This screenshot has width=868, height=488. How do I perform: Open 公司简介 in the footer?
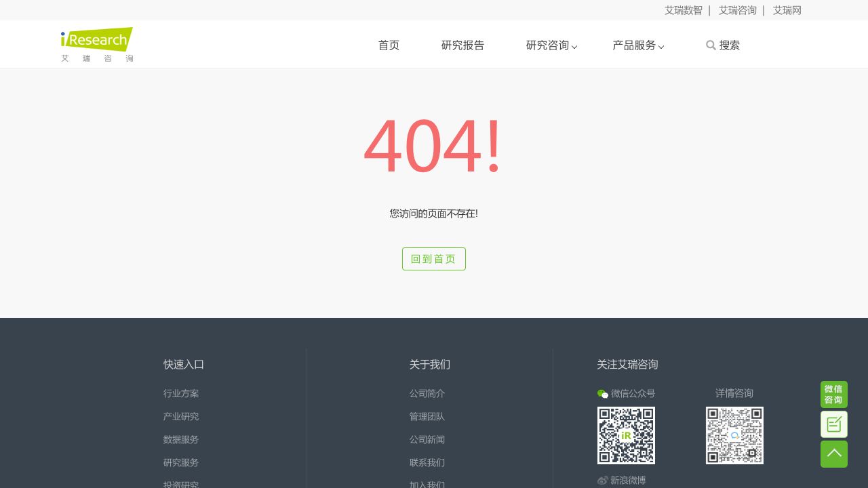click(427, 394)
